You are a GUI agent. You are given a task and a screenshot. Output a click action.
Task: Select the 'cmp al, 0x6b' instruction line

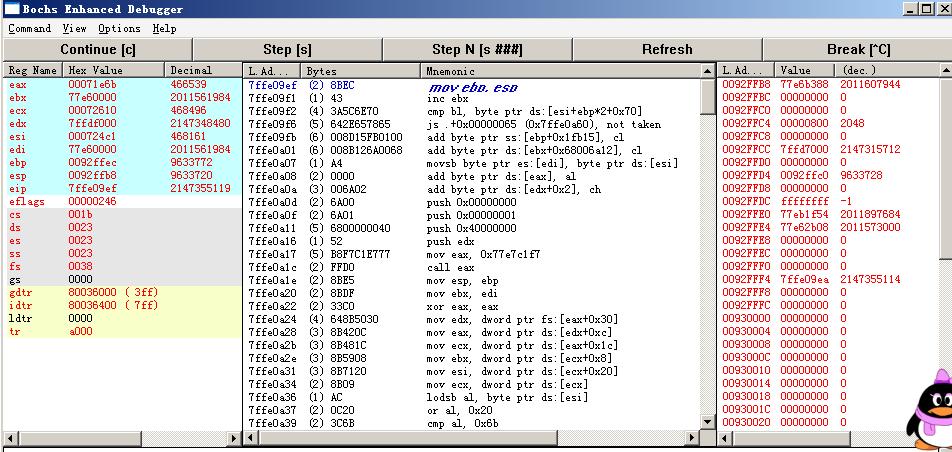[472, 423]
